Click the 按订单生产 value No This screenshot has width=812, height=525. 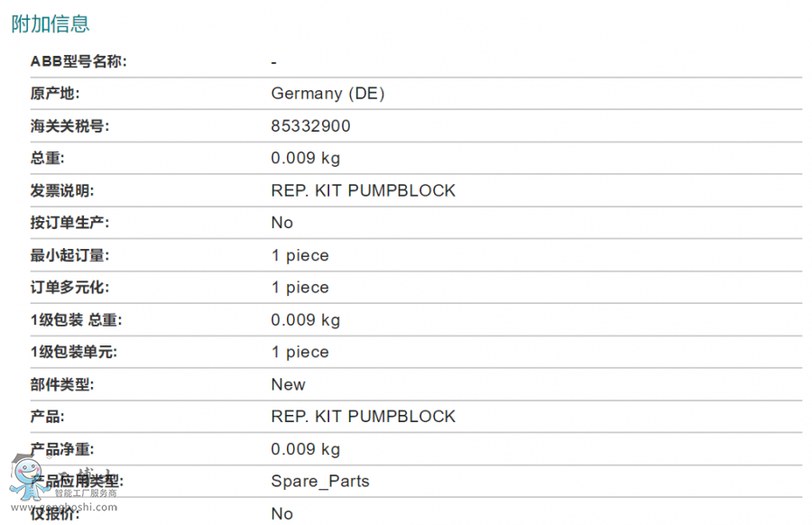tap(281, 223)
